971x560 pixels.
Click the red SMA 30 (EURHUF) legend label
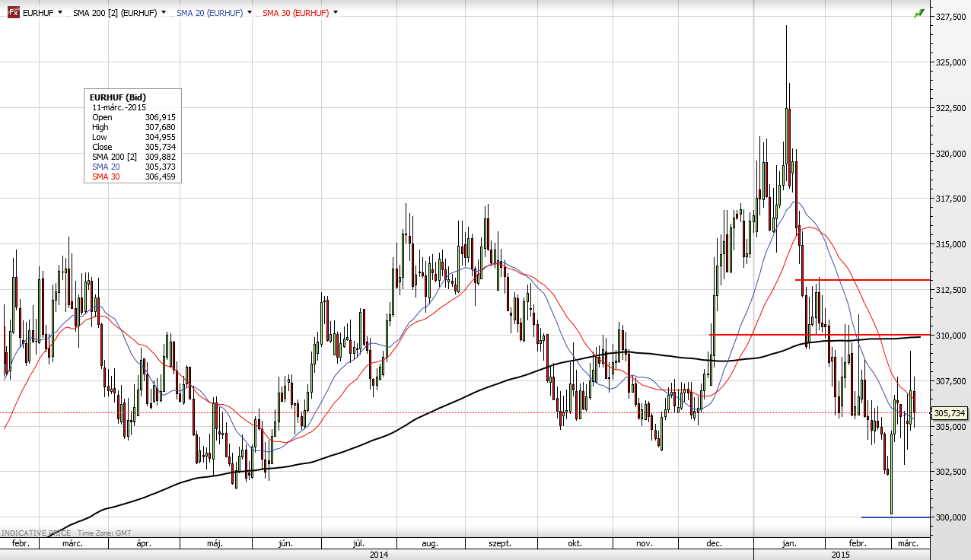295,14
